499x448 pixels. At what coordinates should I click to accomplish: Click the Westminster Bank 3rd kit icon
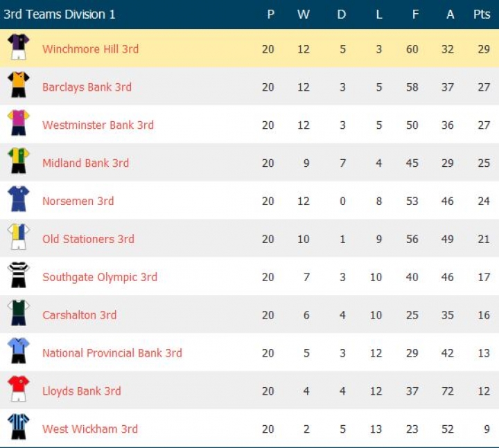point(19,124)
